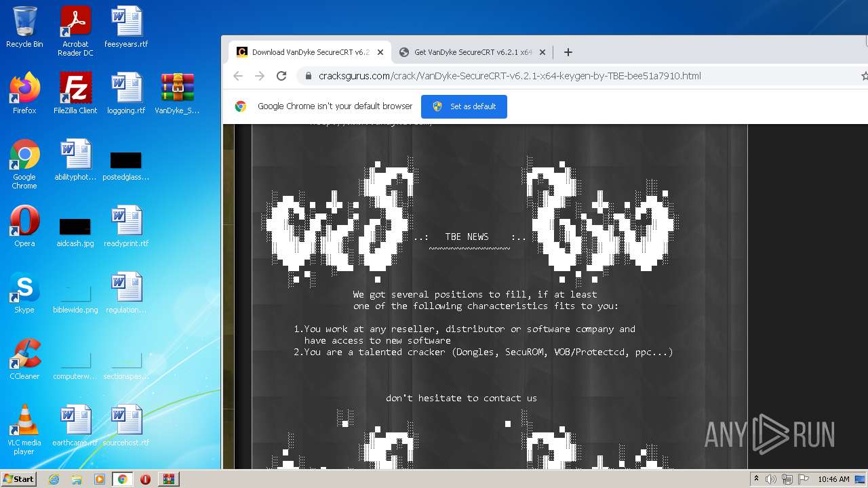Image resolution: width=868 pixels, height=488 pixels.
Task: Close the Download VanDyke SecureCRT tab
Action: 380,52
